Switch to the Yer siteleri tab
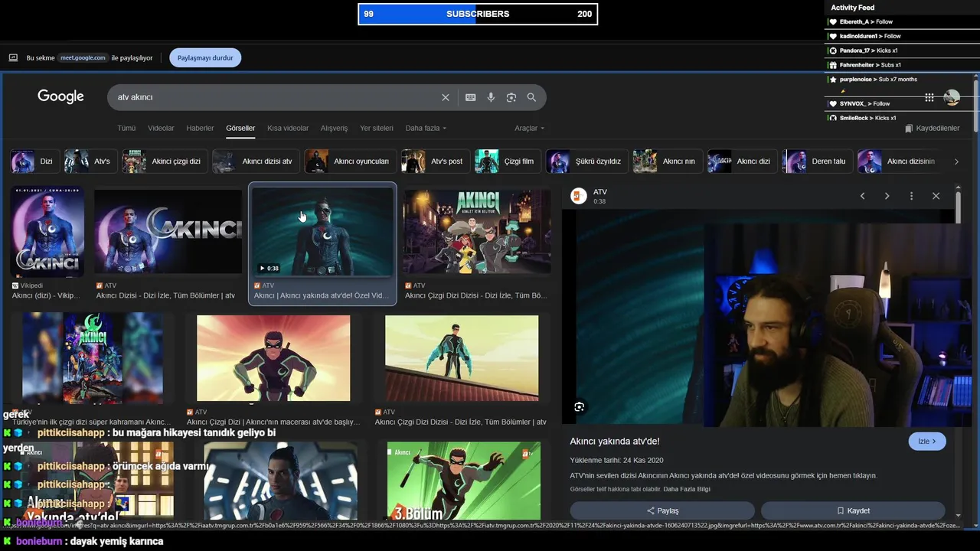 (377, 129)
